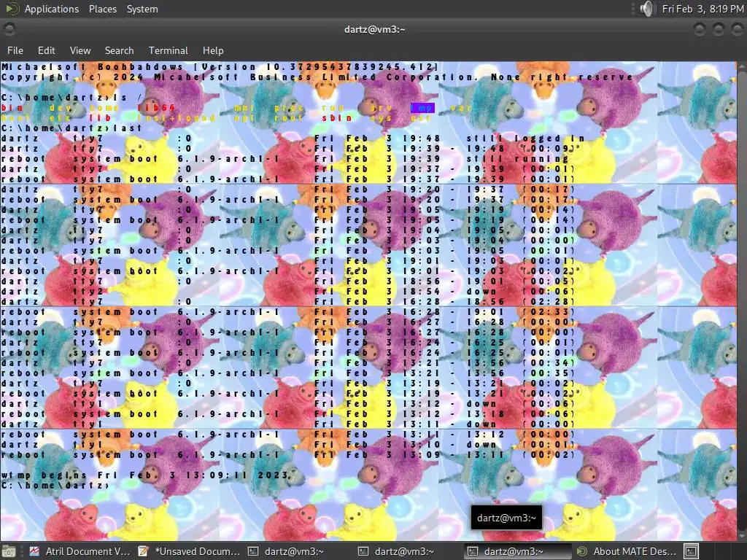This screenshot has width=747, height=560.
Task: Click the highlighted active dartz@vm3:~ taskbar button
Action: [x=518, y=551]
